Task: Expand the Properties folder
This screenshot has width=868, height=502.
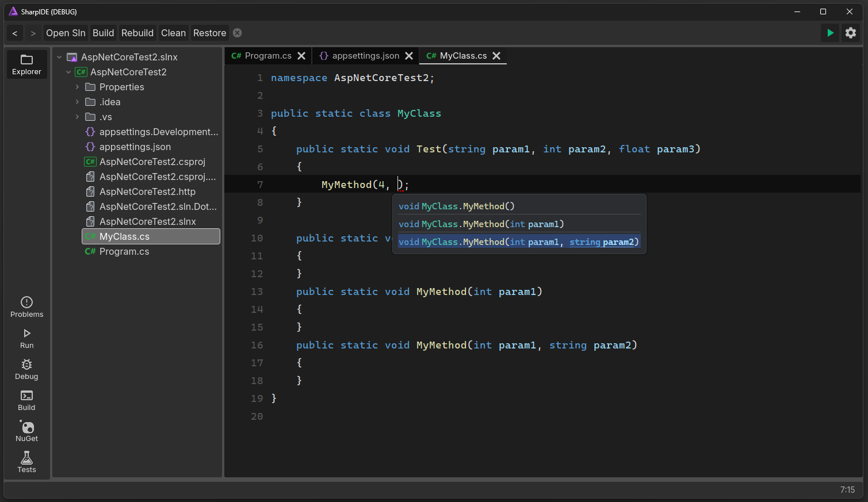Action: [x=78, y=87]
